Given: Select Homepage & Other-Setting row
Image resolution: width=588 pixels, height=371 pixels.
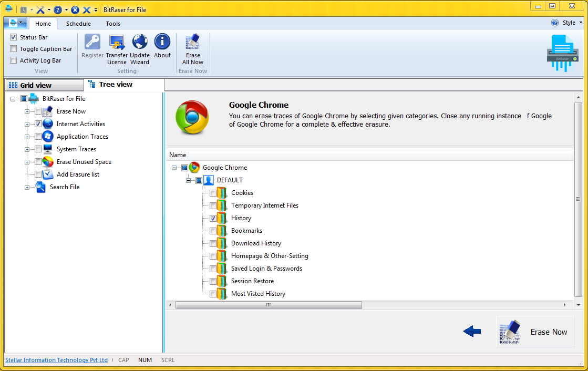Looking at the screenshot, I should click(x=270, y=256).
